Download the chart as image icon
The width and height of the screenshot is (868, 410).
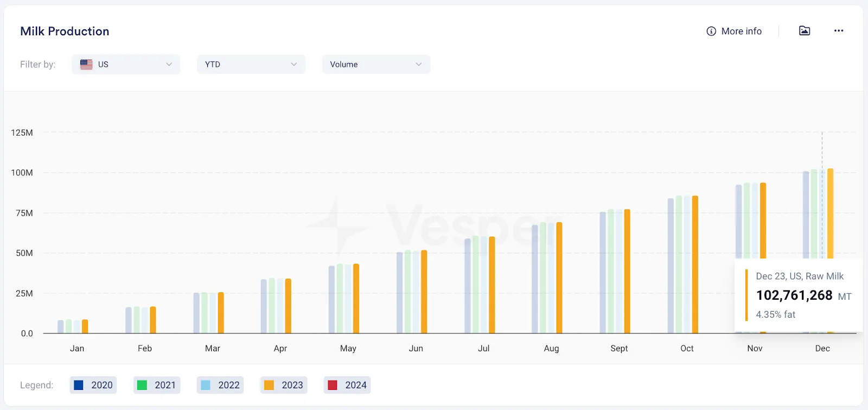coord(805,31)
